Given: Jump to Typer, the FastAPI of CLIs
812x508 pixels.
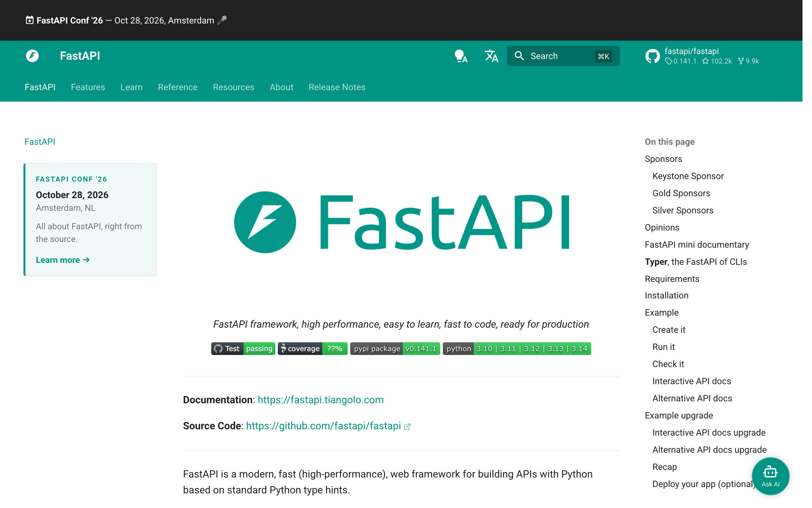Looking at the screenshot, I should tap(696, 262).
